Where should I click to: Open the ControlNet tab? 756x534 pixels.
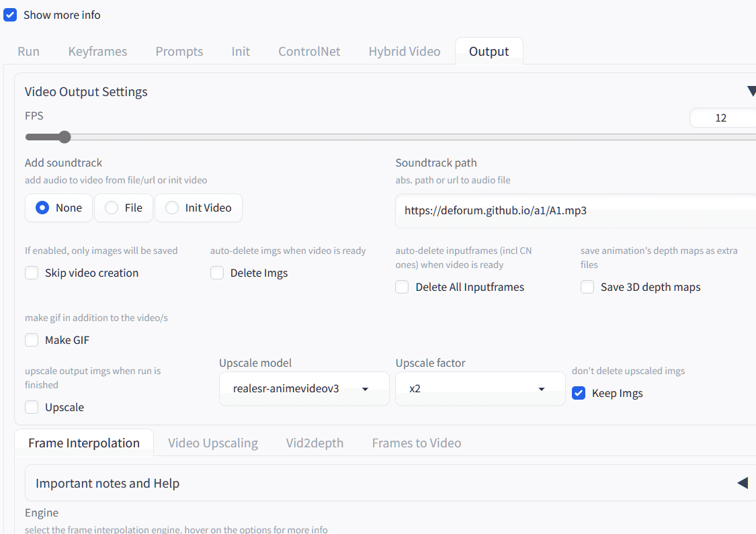click(309, 52)
